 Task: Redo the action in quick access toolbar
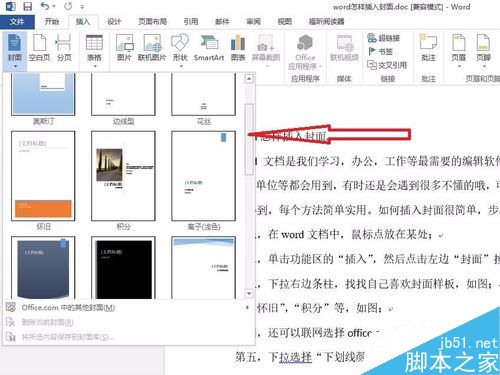coord(68,6)
